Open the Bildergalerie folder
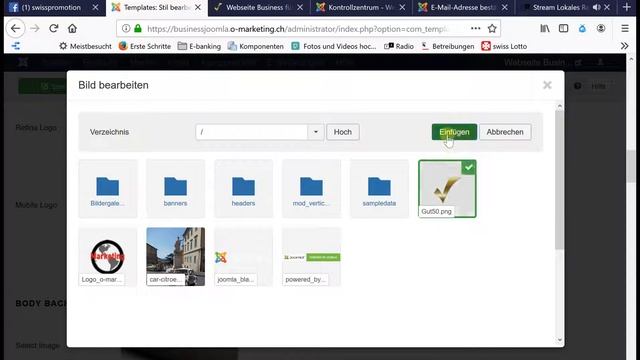Viewport: 640px width, 360px height. pos(108,189)
